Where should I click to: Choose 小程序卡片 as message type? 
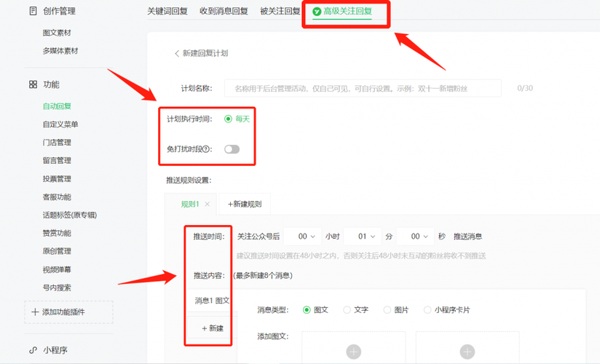(428, 310)
